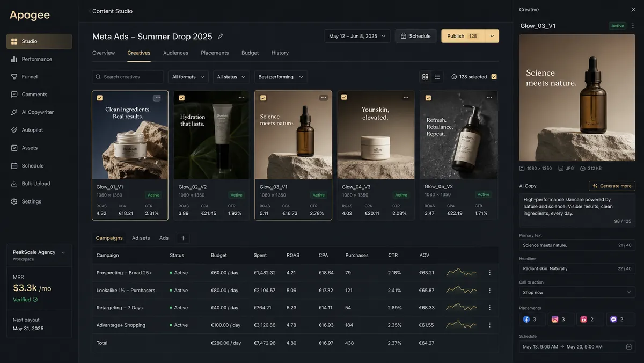
Task: Uncheck the Glow_05_V2 creative checkbox
Action: [x=428, y=98]
